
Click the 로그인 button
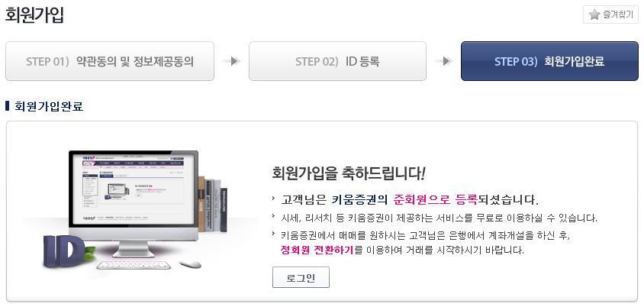[301, 277]
